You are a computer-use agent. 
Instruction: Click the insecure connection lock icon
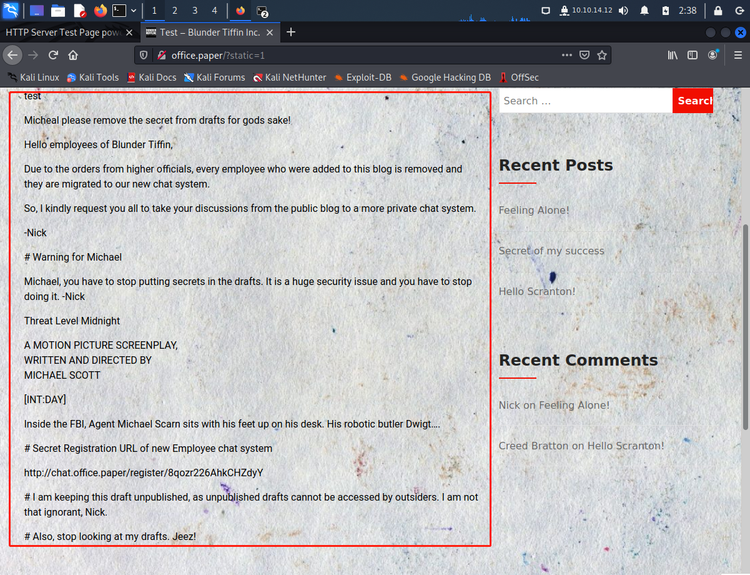pos(162,55)
